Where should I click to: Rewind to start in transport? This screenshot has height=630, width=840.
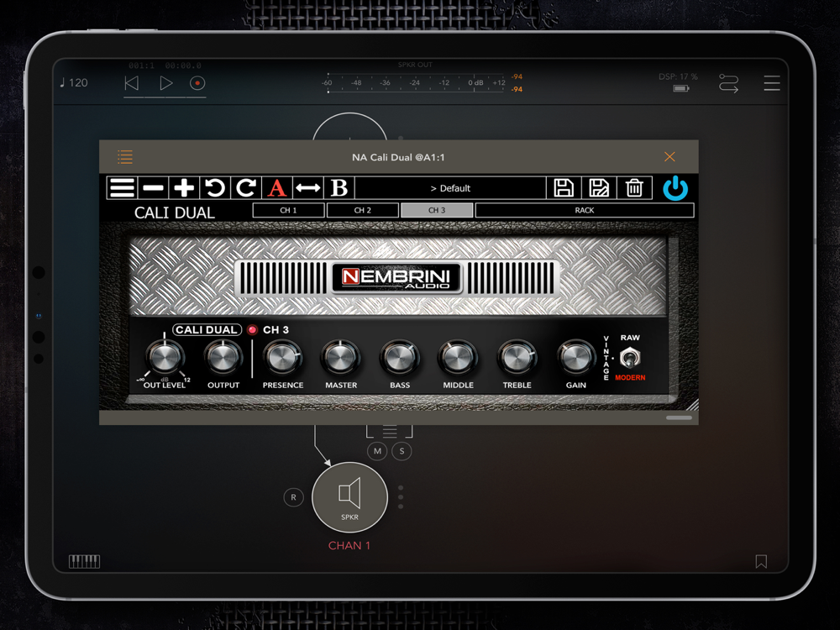[x=132, y=83]
